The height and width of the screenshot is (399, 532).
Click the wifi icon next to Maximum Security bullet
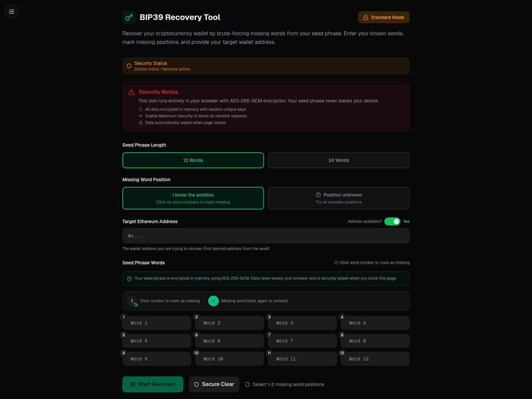click(141, 116)
